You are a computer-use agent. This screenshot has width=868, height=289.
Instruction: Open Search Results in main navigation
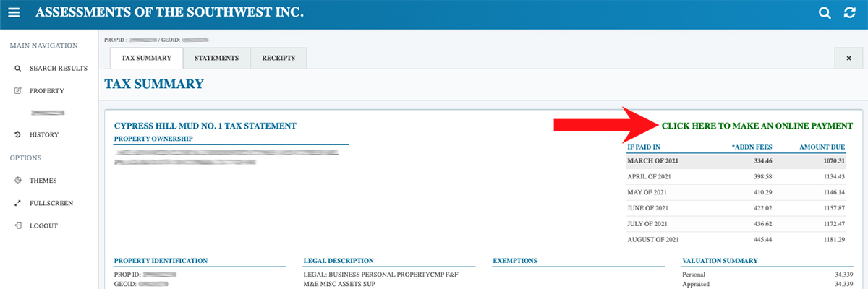[58, 69]
